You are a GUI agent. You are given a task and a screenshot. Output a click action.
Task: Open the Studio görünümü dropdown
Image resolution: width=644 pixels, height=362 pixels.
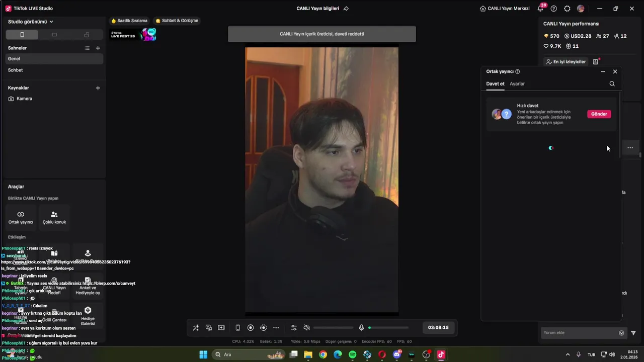[x=31, y=22]
